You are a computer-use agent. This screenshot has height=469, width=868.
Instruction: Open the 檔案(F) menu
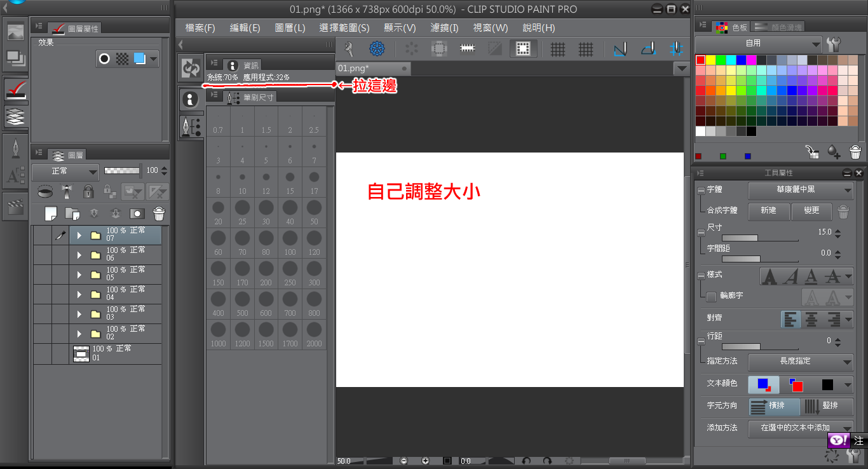coord(200,28)
